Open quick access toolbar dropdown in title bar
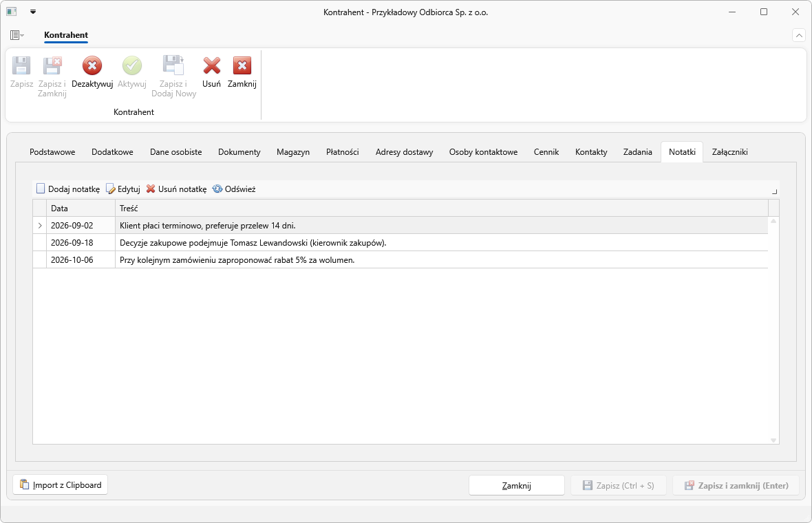The width and height of the screenshot is (812, 523). click(33, 12)
